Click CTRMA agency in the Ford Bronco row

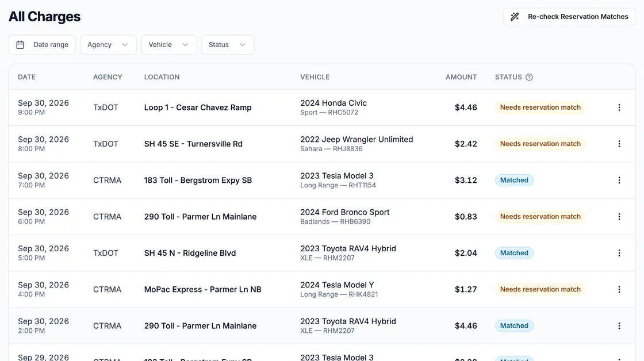[107, 217]
